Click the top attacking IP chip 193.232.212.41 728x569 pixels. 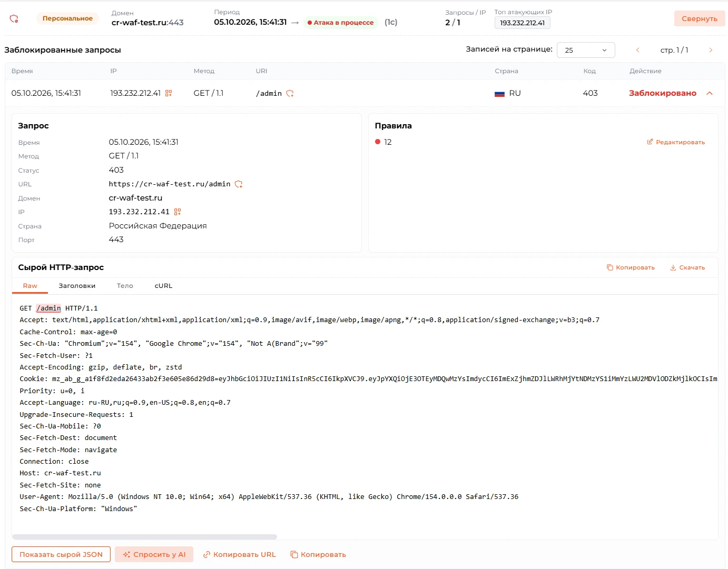pyautogui.click(x=523, y=23)
